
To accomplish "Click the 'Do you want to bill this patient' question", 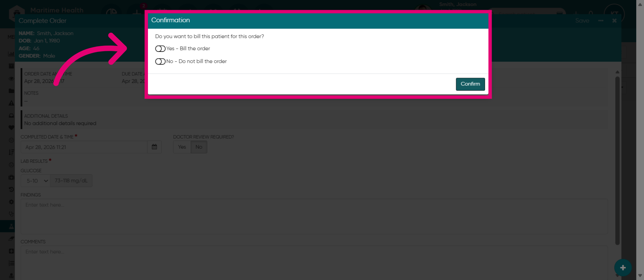I will (x=209, y=37).
